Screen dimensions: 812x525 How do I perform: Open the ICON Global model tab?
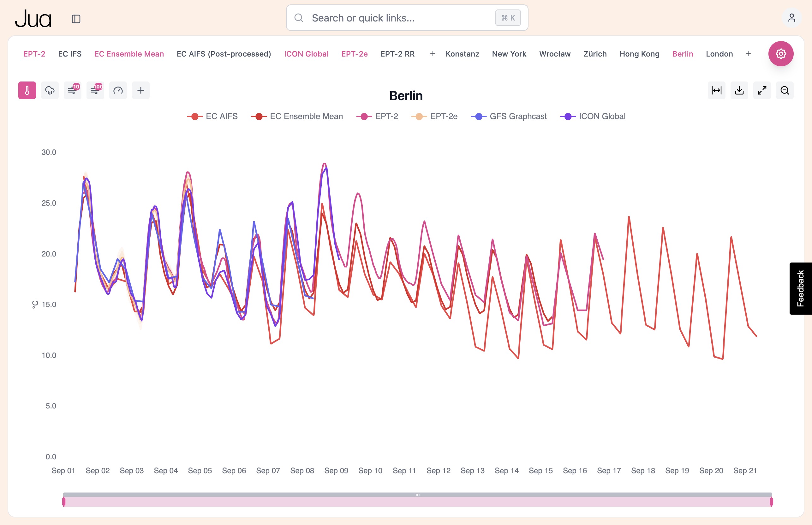point(306,53)
